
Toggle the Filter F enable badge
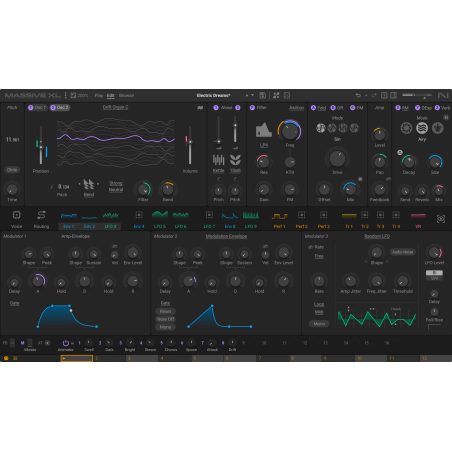click(252, 108)
